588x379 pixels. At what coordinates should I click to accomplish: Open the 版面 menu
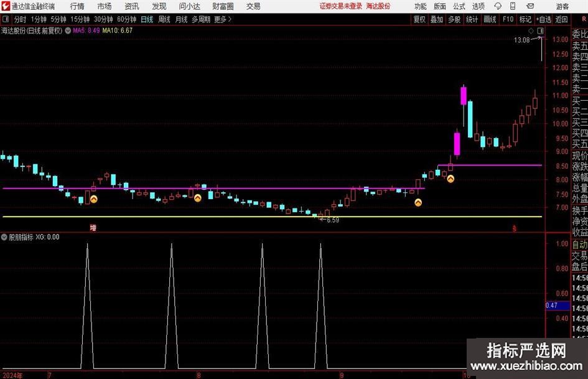tap(439, 6)
